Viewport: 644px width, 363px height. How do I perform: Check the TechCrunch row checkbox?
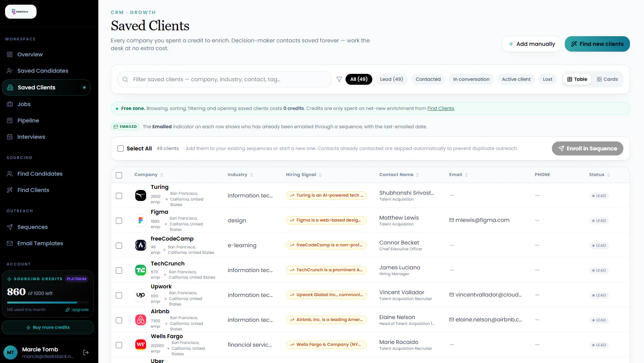coord(119,271)
